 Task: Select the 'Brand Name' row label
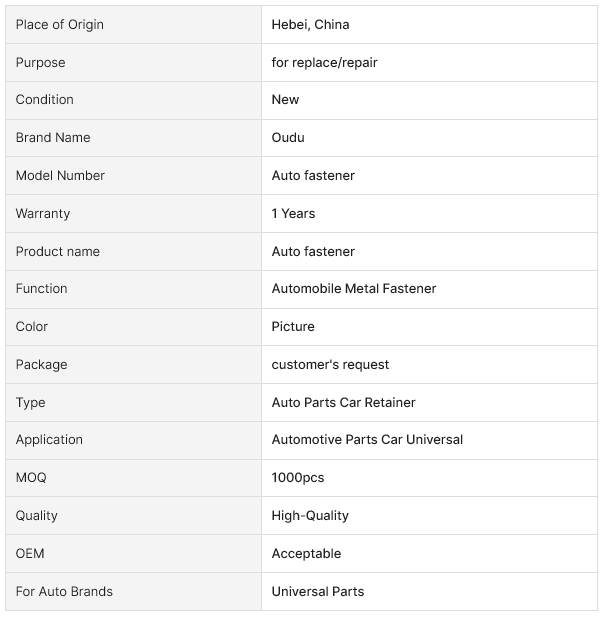click(x=53, y=137)
